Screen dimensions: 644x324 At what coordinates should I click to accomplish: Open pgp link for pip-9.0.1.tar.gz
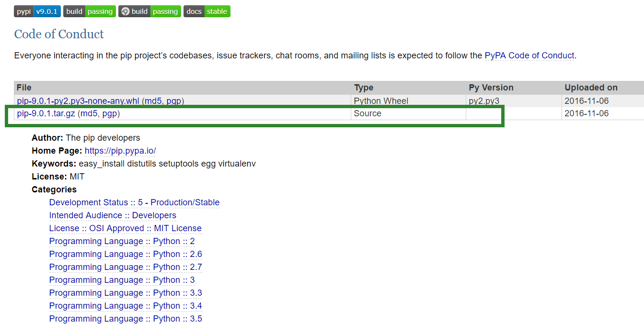pyautogui.click(x=109, y=113)
